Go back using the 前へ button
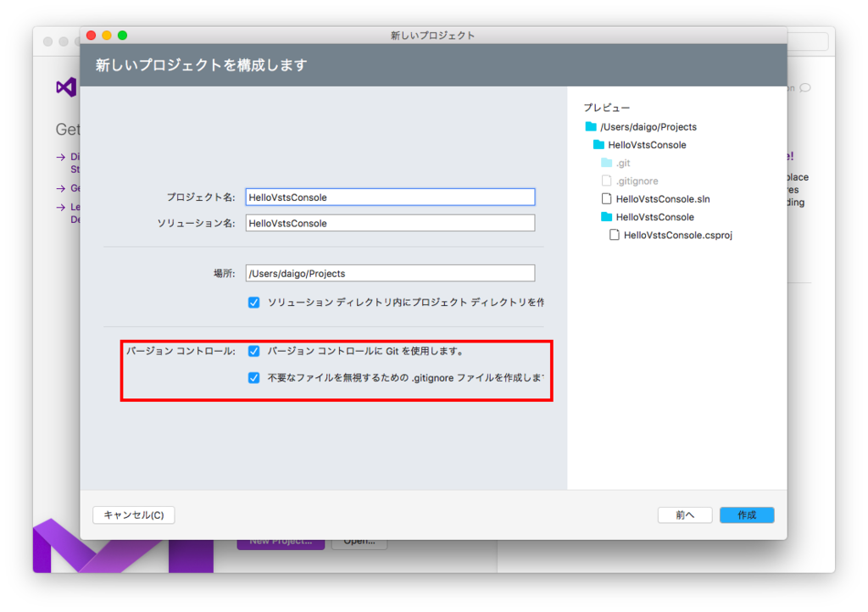Viewport: 868px width, 612px height. click(x=684, y=515)
